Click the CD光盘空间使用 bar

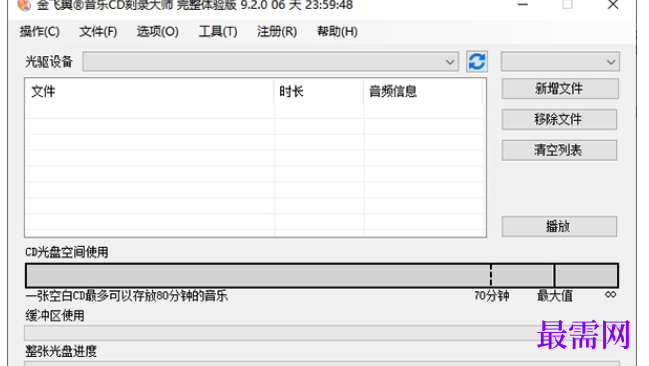tap(322, 275)
